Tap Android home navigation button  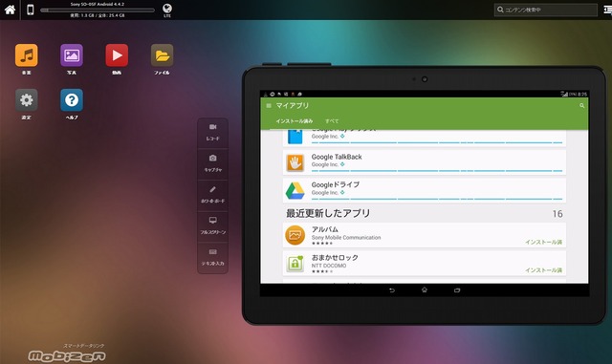pos(425,289)
